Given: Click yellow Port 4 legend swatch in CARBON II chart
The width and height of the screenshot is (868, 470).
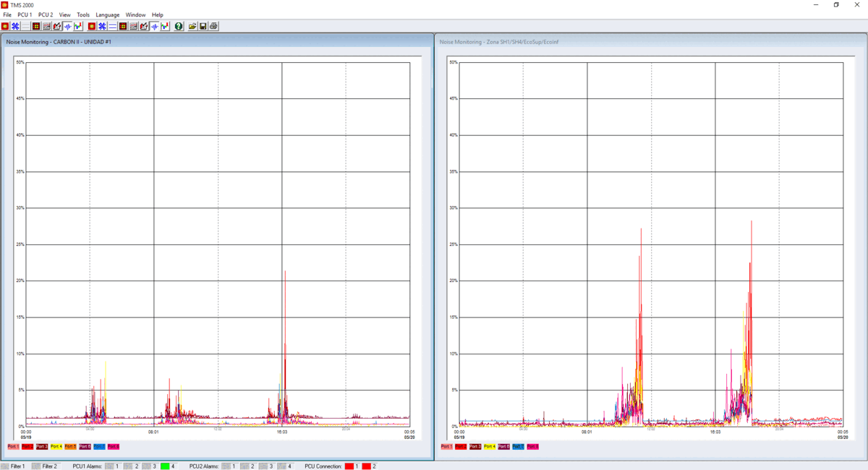Looking at the screenshot, I should pos(56,447).
